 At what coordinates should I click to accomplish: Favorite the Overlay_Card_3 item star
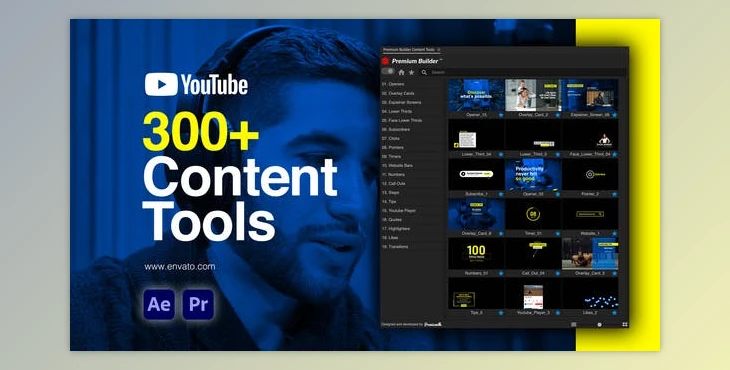(615, 273)
